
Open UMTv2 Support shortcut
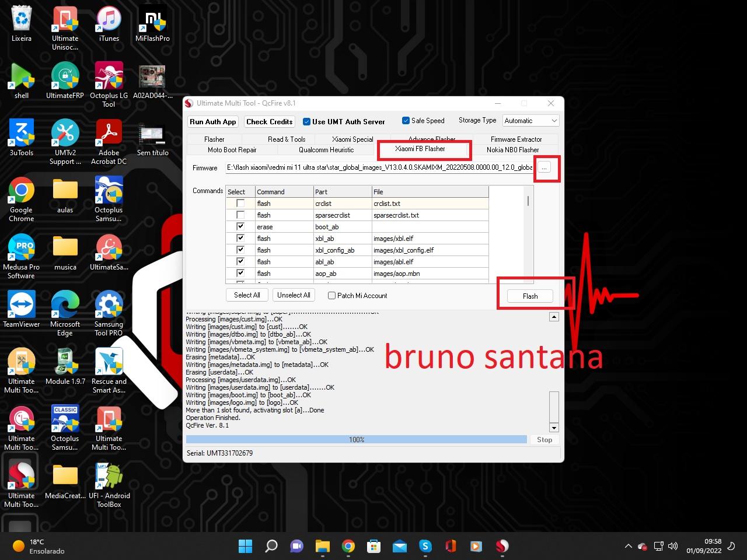coord(65,142)
